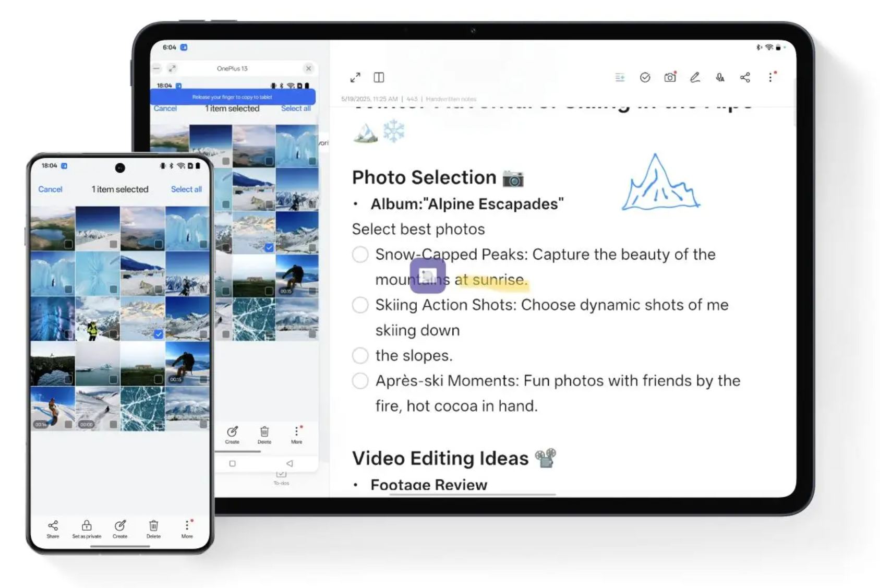The height and width of the screenshot is (588, 880).
Task: Tap Set as private lock icon
Action: [x=87, y=526]
